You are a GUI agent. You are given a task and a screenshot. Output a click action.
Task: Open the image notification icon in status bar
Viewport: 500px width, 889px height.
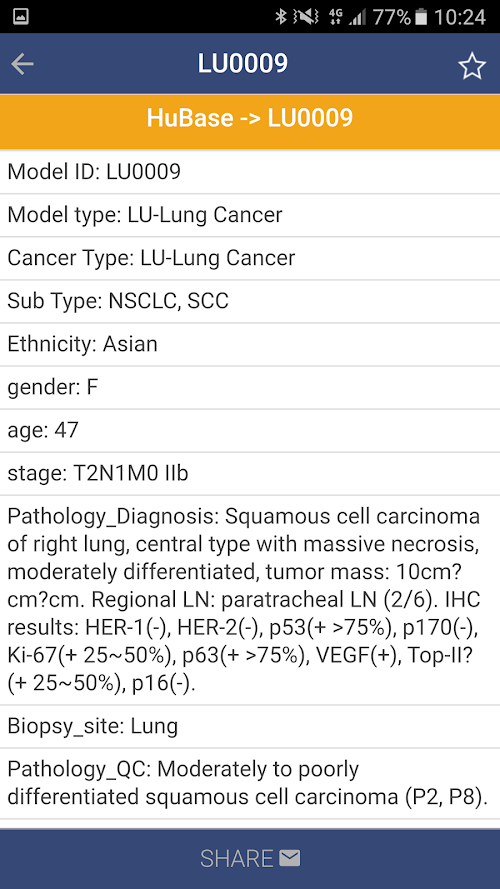coord(21,17)
